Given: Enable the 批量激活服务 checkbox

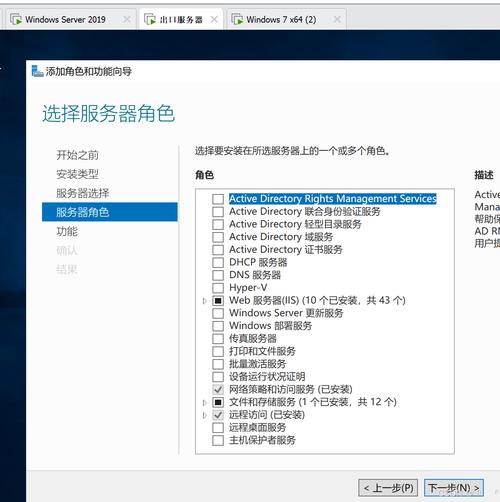Looking at the screenshot, I should point(218,364).
